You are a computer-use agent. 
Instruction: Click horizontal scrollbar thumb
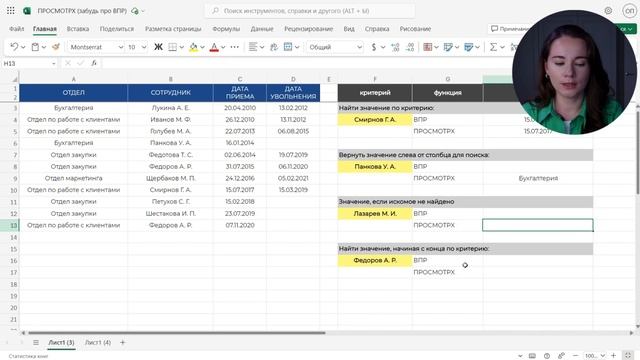pos(177,333)
